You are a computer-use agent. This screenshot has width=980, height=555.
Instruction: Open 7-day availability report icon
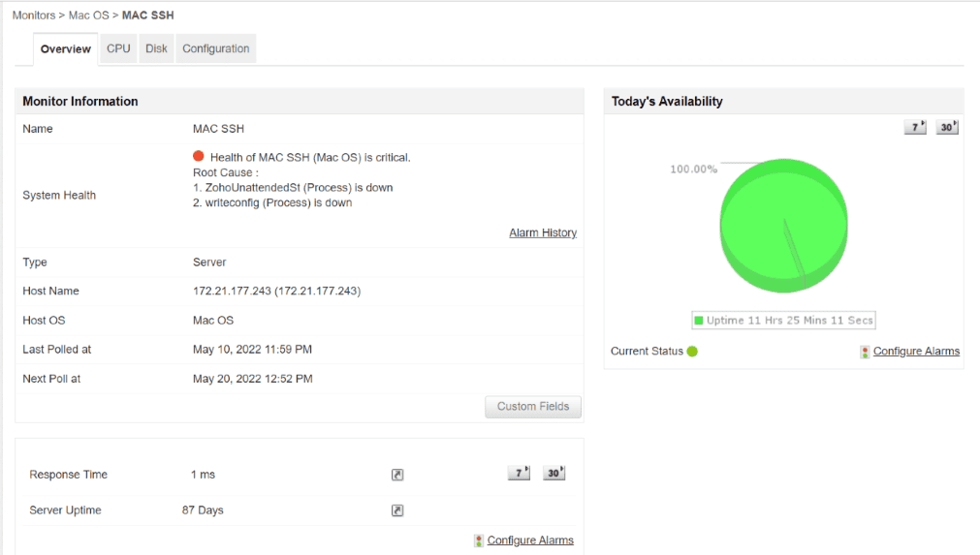coord(915,127)
